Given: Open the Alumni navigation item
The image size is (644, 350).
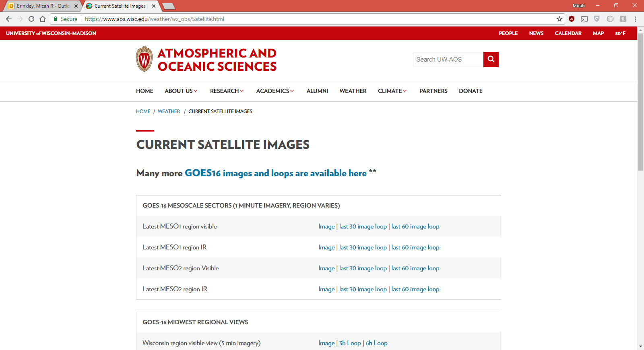Looking at the screenshot, I should (x=317, y=91).
